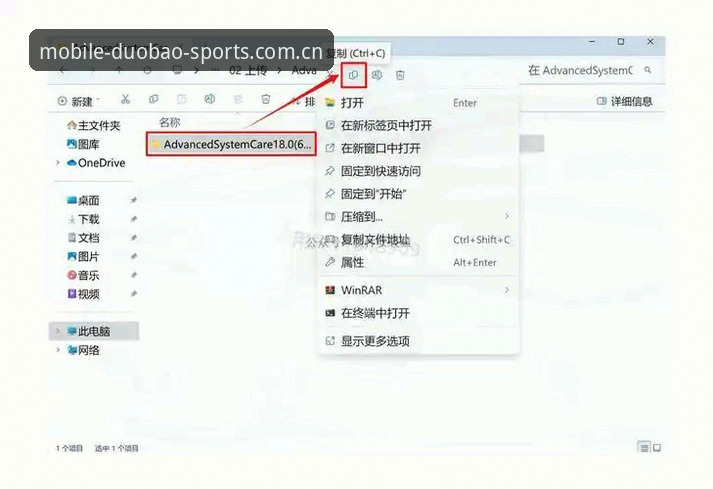Choose 固定到快速访问 in the context menu
Viewport: 713px width, 489px height.
tap(418, 171)
